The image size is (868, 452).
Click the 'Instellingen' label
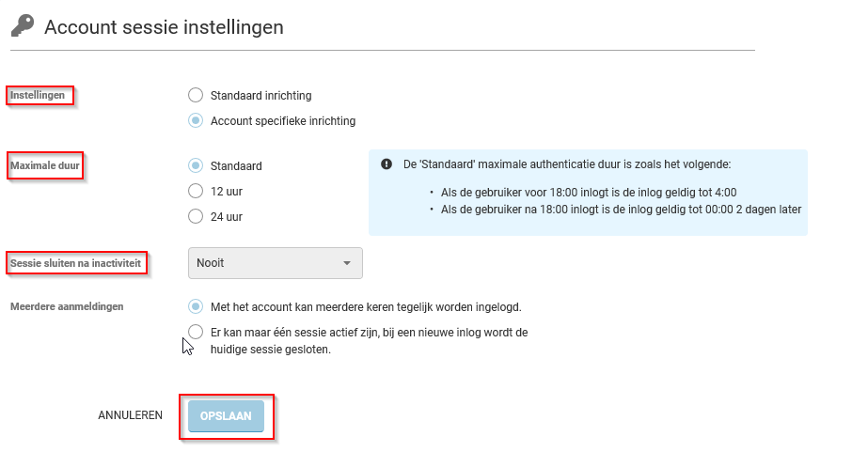tap(39, 96)
